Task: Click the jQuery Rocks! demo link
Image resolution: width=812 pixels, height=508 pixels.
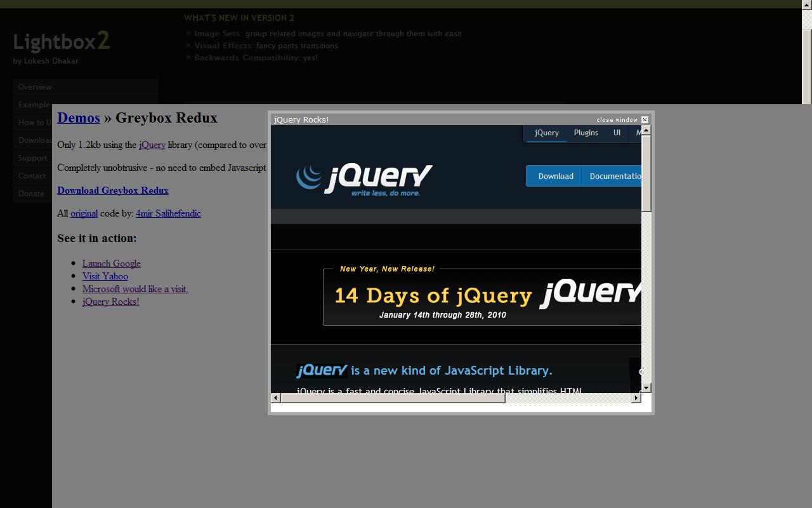Action: click(111, 302)
